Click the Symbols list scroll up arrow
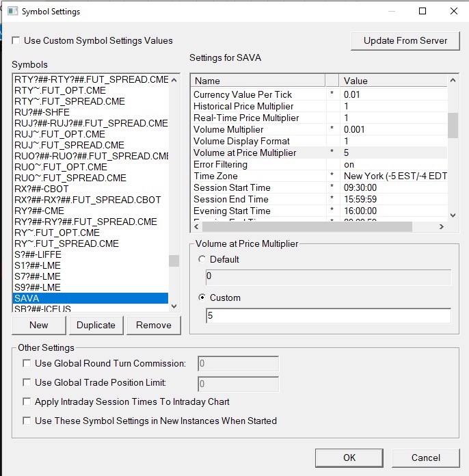Image resolution: width=469 pixels, height=476 pixels. coord(174,80)
